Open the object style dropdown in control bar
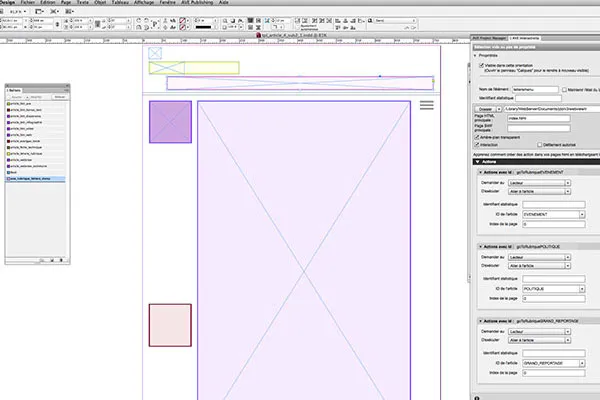The height and width of the screenshot is (400, 600). coord(395,21)
